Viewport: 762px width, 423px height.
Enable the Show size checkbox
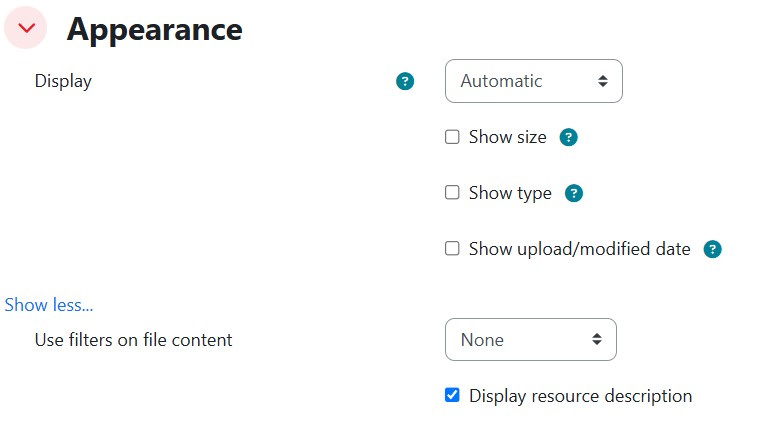(452, 137)
